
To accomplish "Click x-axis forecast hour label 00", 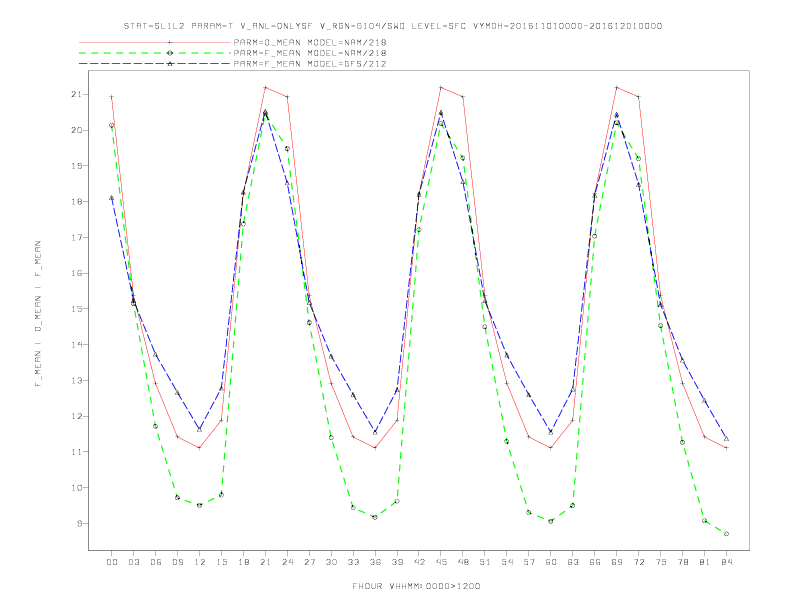I will click(x=112, y=562).
